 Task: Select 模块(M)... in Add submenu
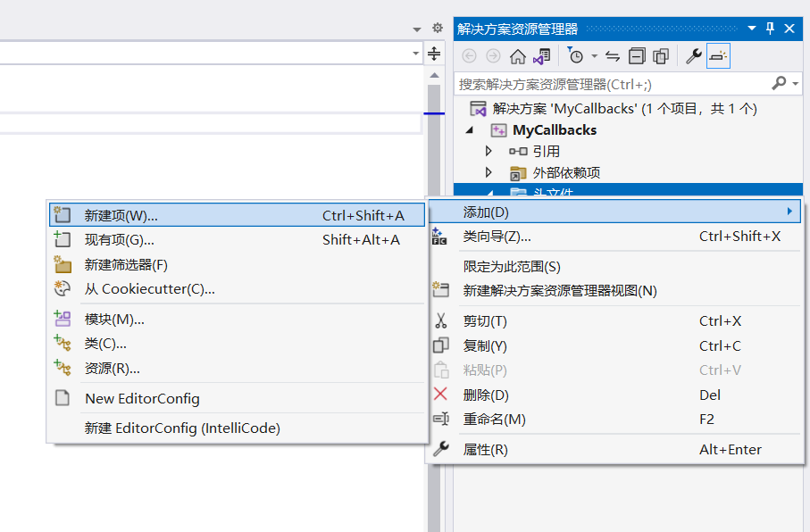pos(238,320)
